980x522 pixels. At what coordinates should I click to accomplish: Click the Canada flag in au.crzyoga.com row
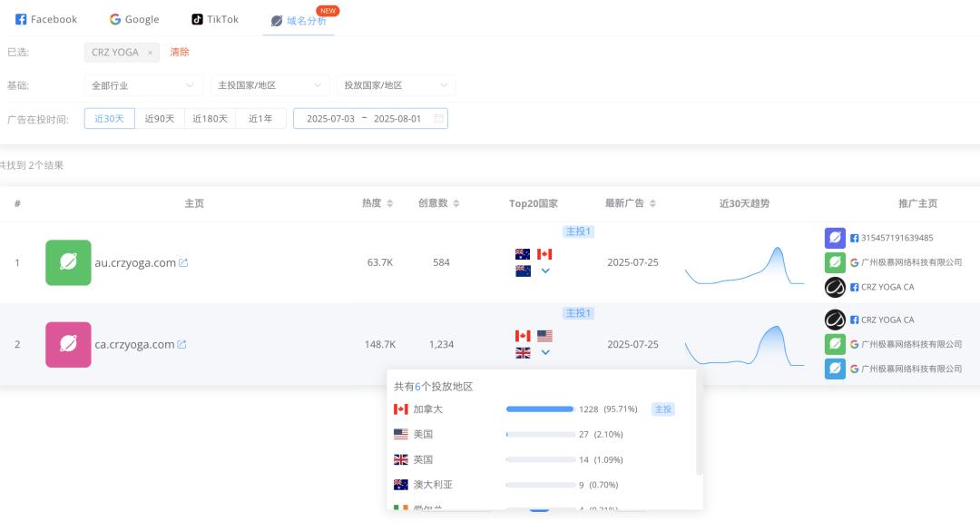tap(544, 254)
